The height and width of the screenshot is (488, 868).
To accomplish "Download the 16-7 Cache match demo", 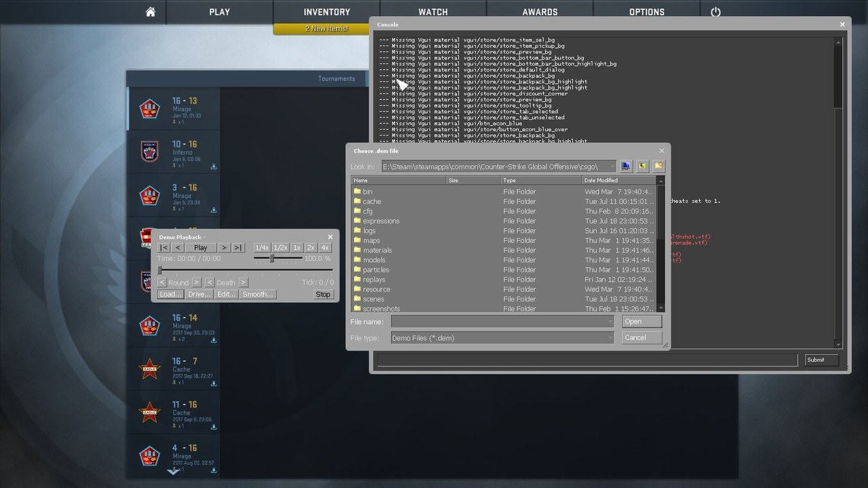I will click(x=214, y=383).
